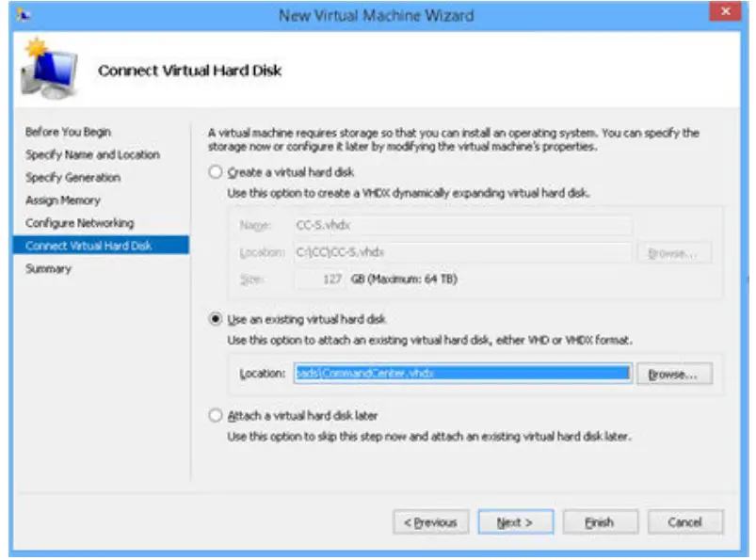Image resolution: width=756 pixels, height=560 pixels.
Task: Browse for an existing virtual hard disk
Action: (x=673, y=374)
